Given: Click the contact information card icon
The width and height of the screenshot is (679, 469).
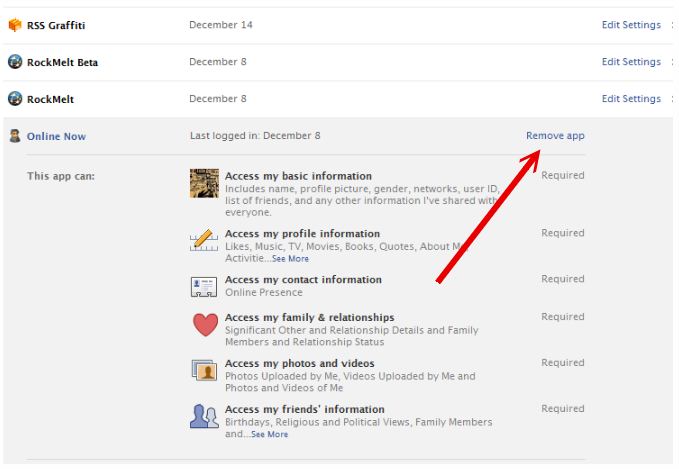Looking at the screenshot, I should [x=204, y=287].
